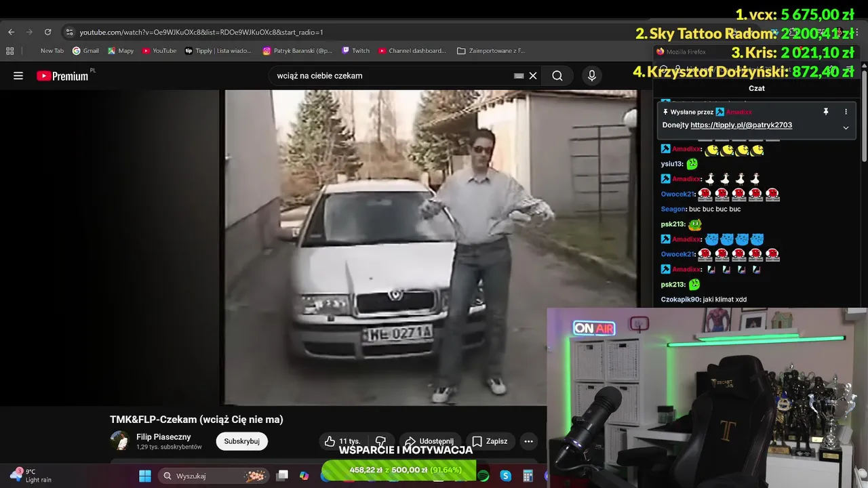Open the Mapy bookmark

[x=121, y=51]
